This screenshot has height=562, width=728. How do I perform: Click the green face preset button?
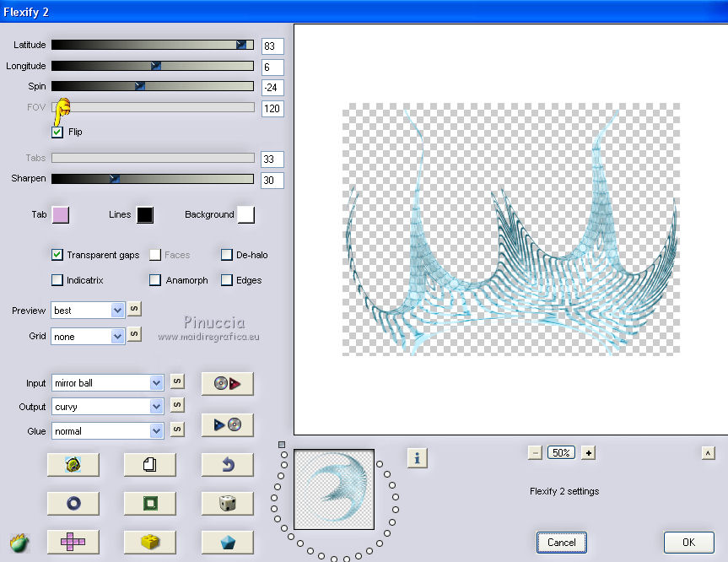73,464
